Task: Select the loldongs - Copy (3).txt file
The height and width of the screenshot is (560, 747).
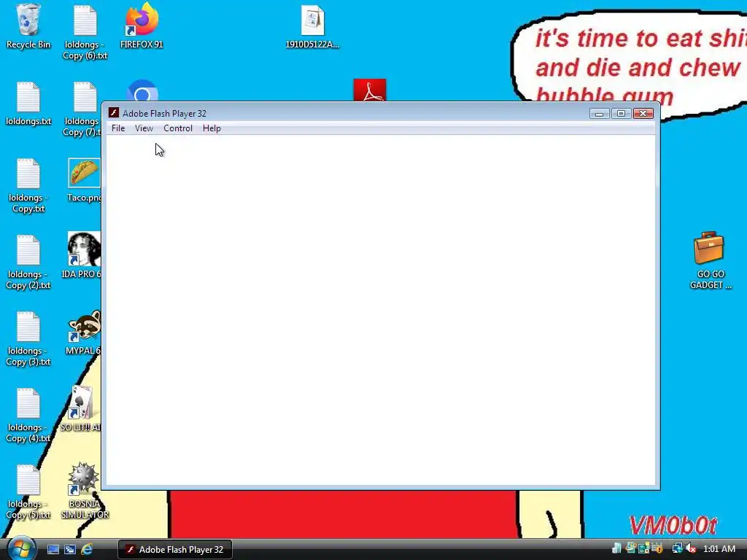Action: click(28, 338)
